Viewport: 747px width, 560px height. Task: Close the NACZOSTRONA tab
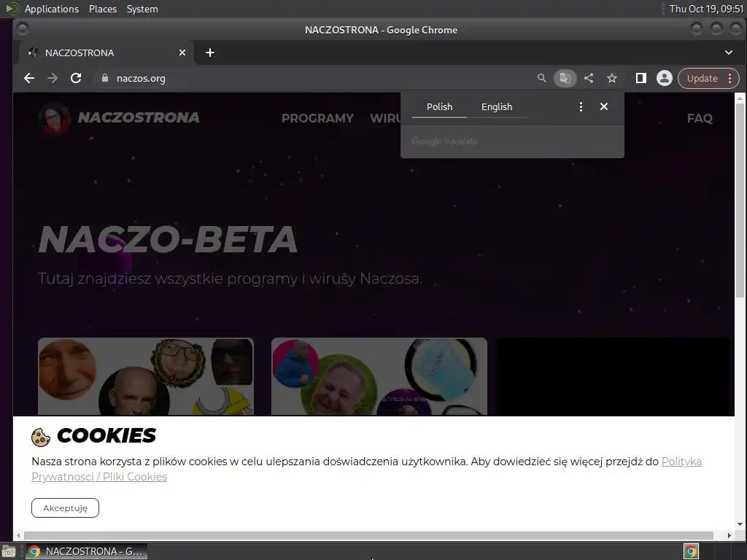[x=182, y=52]
